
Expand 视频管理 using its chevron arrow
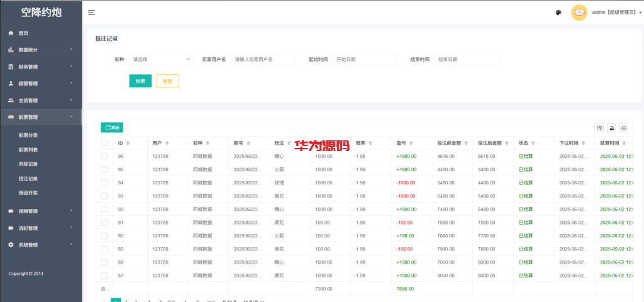tap(72, 211)
